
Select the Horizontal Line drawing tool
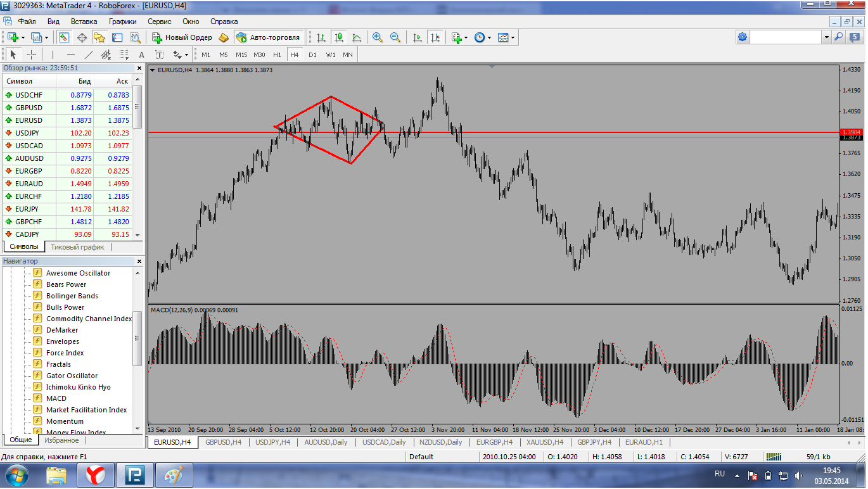tap(70, 54)
